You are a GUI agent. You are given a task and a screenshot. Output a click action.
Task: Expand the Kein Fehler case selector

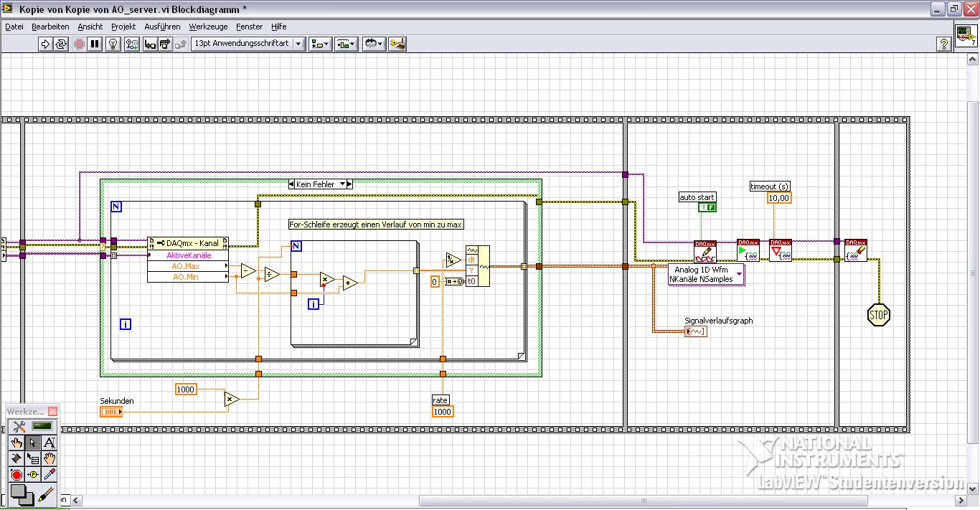point(342,184)
